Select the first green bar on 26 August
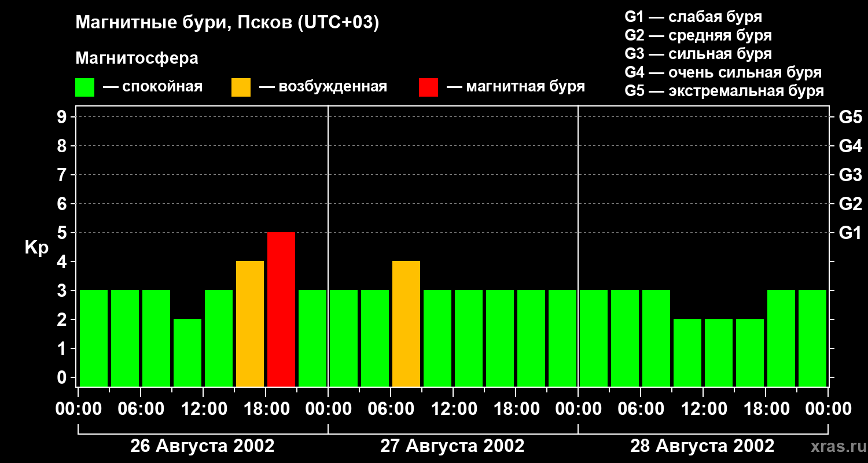Image resolution: width=868 pixels, height=463 pixels. 94,339
